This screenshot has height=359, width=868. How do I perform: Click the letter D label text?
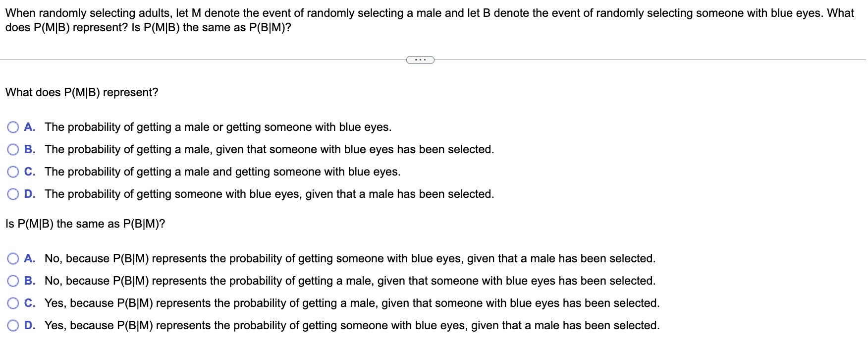(x=30, y=194)
